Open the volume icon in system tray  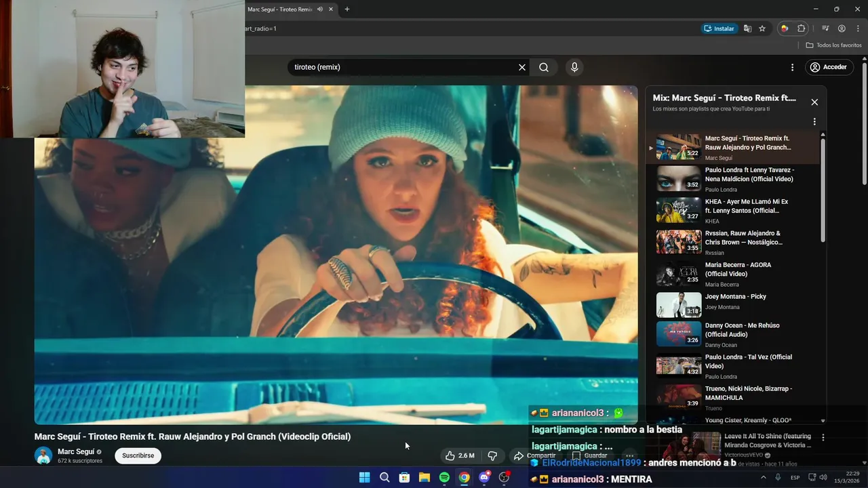point(825,477)
